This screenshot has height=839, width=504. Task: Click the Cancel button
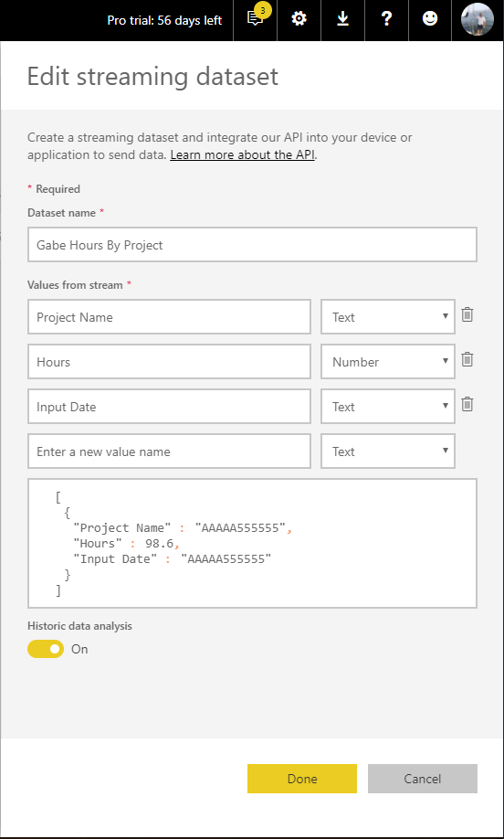click(x=422, y=779)
